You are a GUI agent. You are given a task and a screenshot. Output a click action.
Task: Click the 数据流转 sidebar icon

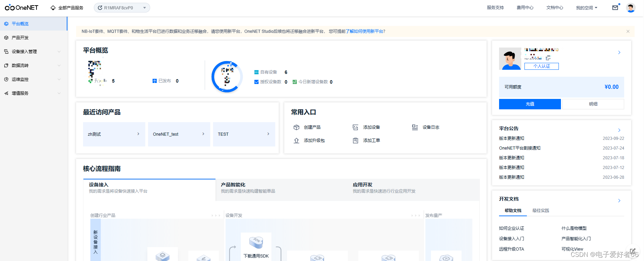(6, 65)
